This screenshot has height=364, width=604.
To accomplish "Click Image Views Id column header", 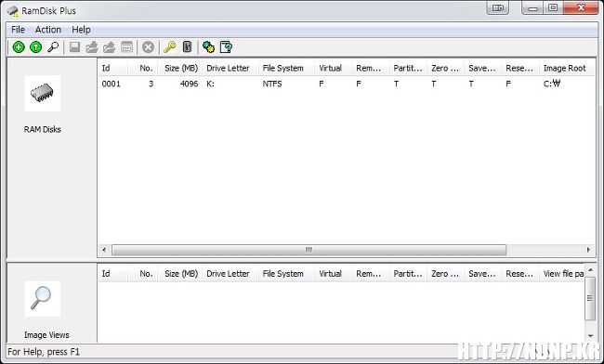I will (x=112, y=274).
